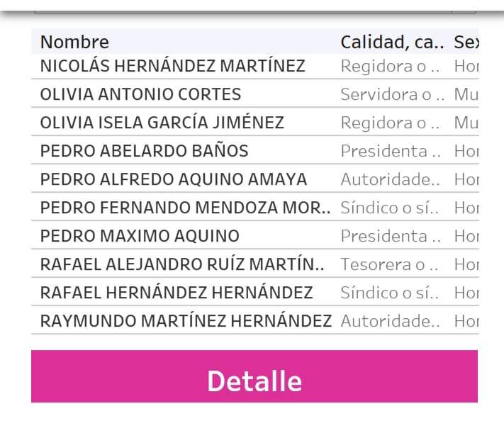Select the row NICOLÁS HERNÁNDEZ MARTÍNEZ
This screenshot has height=428, width=504.
[172, 66]
